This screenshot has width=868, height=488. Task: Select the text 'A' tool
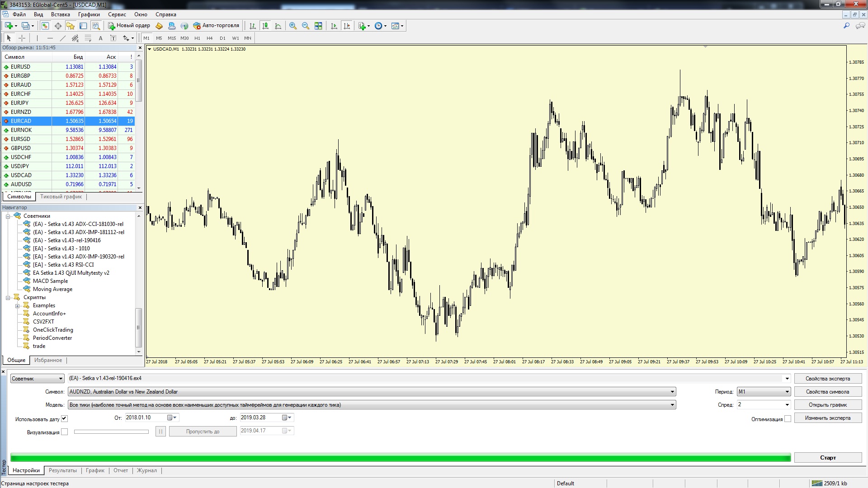click(100, 38)
